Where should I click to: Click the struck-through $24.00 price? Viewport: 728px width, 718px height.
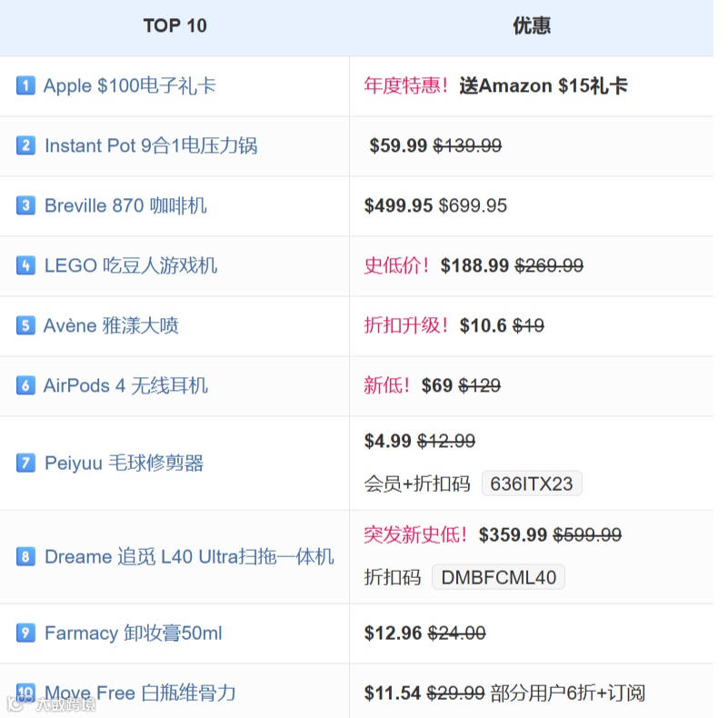click(x=456, y=633)
